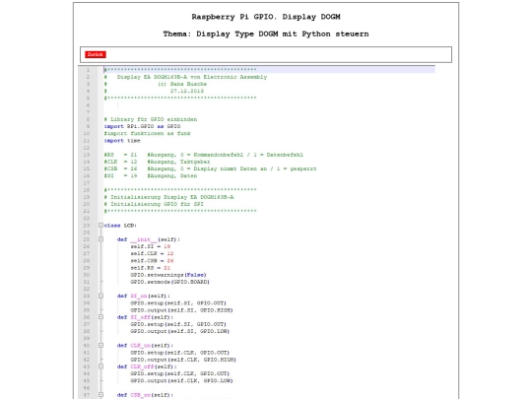Screen dimensions: 532x399
Task: Click '# Initialisierung GPIO für SPI' comment
Action: coord(154,204)
